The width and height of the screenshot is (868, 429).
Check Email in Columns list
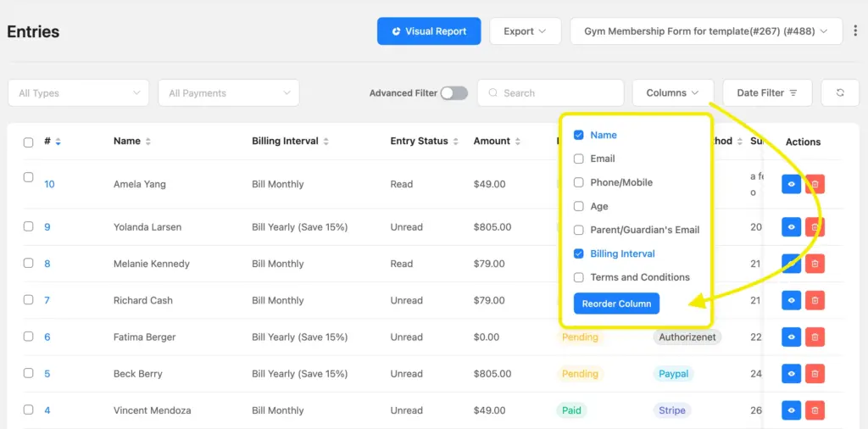point(578,159)
